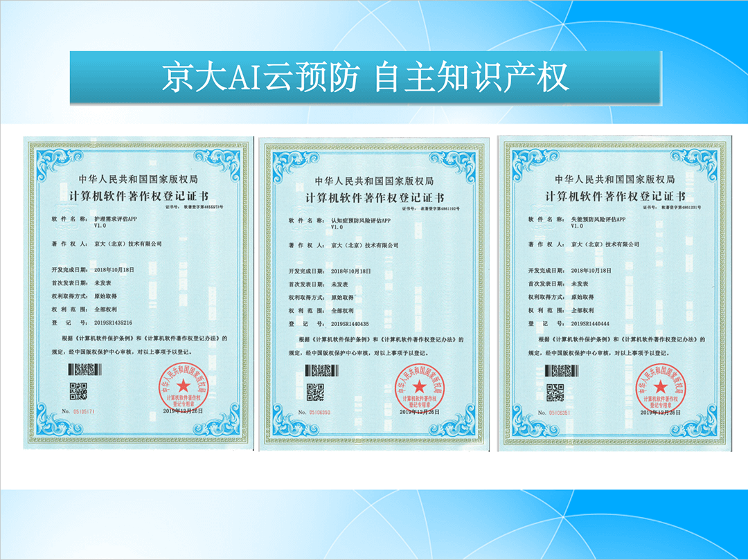
Task: Click QR code on the 失能预防风险评估APP certificate
Action: 555,392
